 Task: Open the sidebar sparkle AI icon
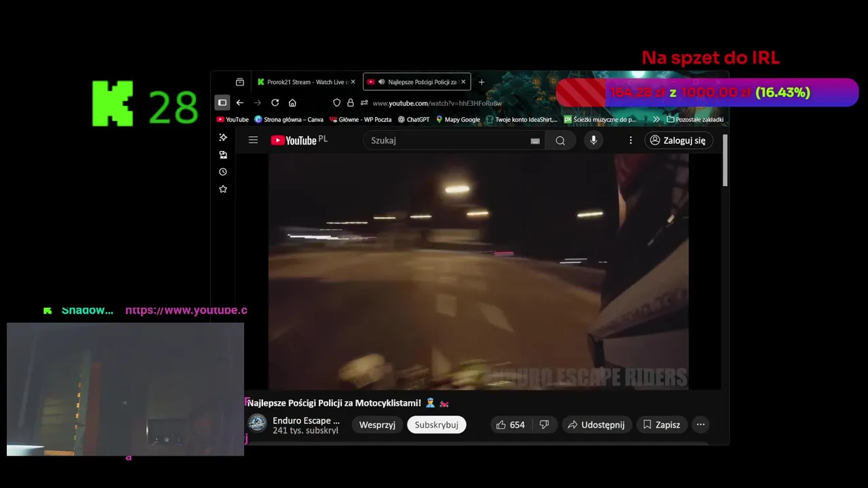coord(223,138)
